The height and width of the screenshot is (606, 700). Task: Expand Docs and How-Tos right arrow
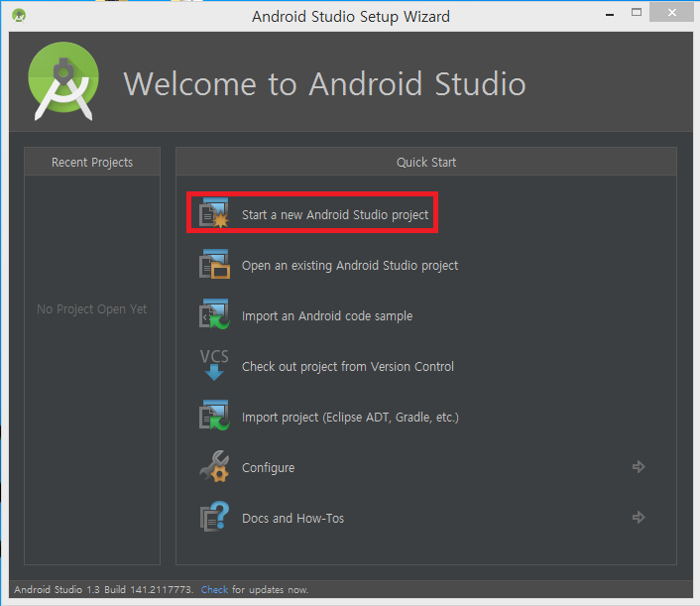point(639,517)
